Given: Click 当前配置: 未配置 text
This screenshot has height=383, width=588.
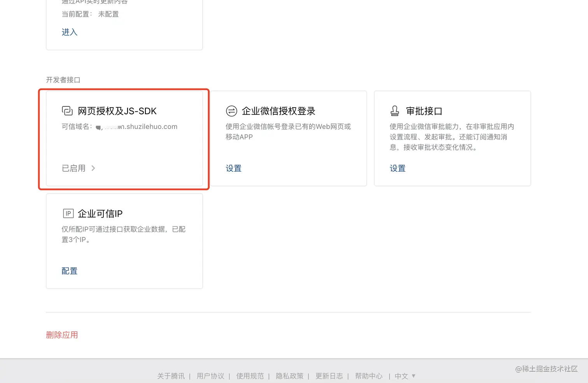Looking at the screenshot, I should (x=90, y=14).
